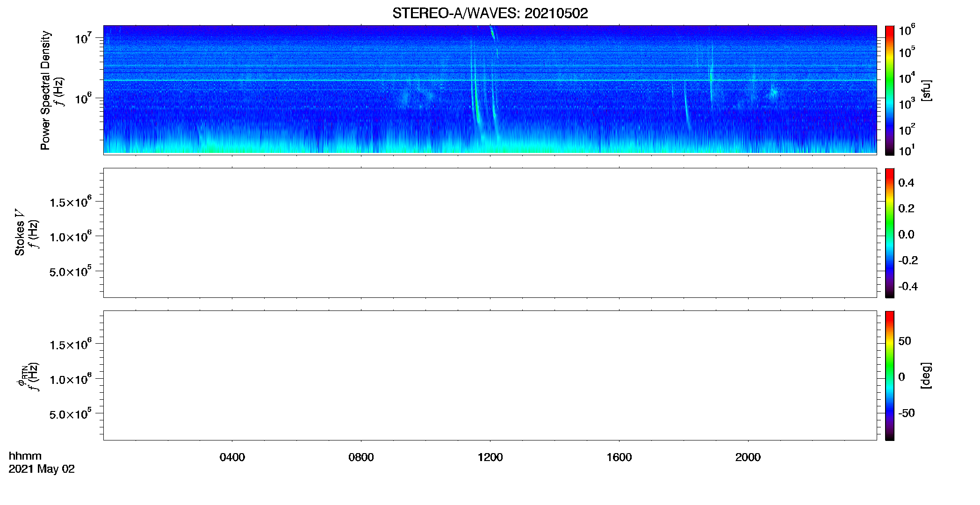Click the 1.5×10^6 tick in Stokes panel
980x505 pixels.
(71, 202)
